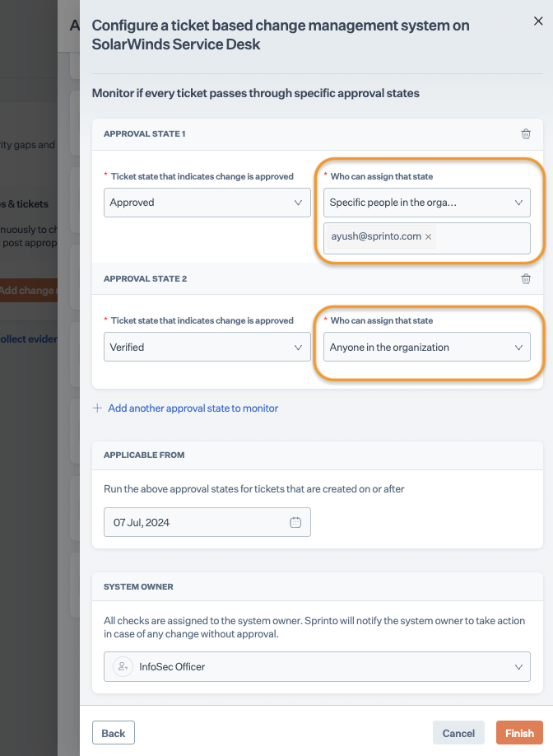Click the SYSTEM OWNER heading
The width and height of the screenshot is (553, 756).
point(138,587)
